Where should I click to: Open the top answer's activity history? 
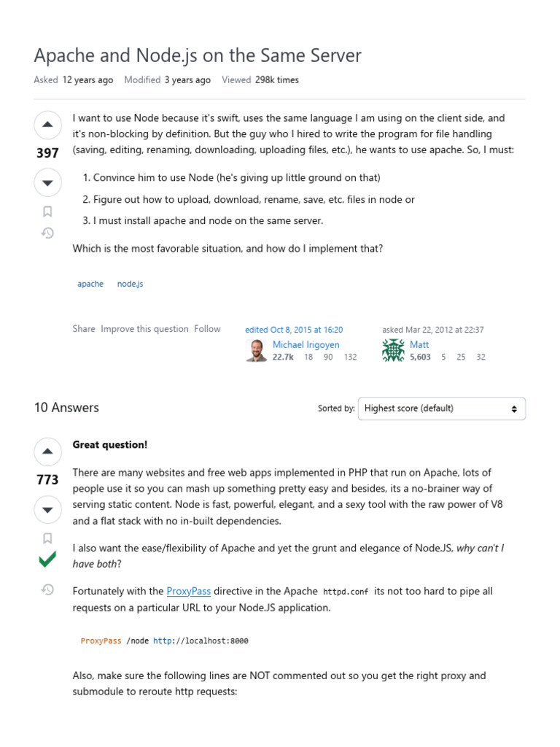click(x=47, y=589)
